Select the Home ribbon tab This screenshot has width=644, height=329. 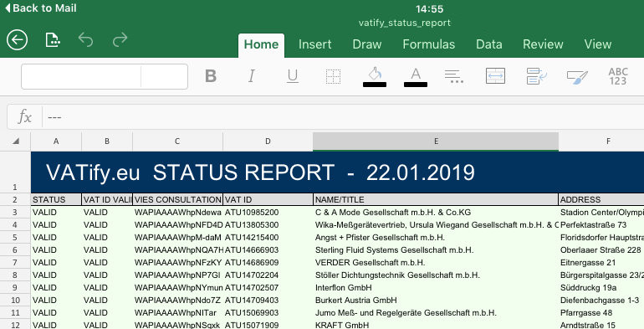[261, 44]
